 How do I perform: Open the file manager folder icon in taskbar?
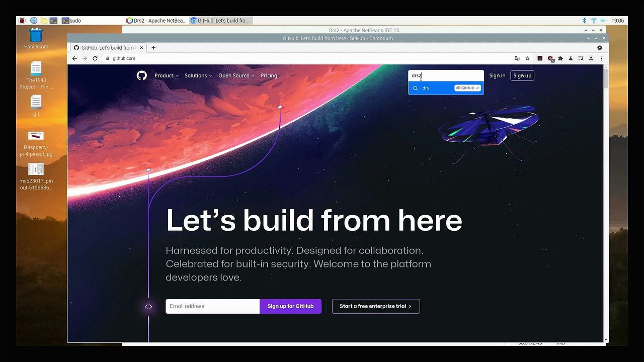44,21
